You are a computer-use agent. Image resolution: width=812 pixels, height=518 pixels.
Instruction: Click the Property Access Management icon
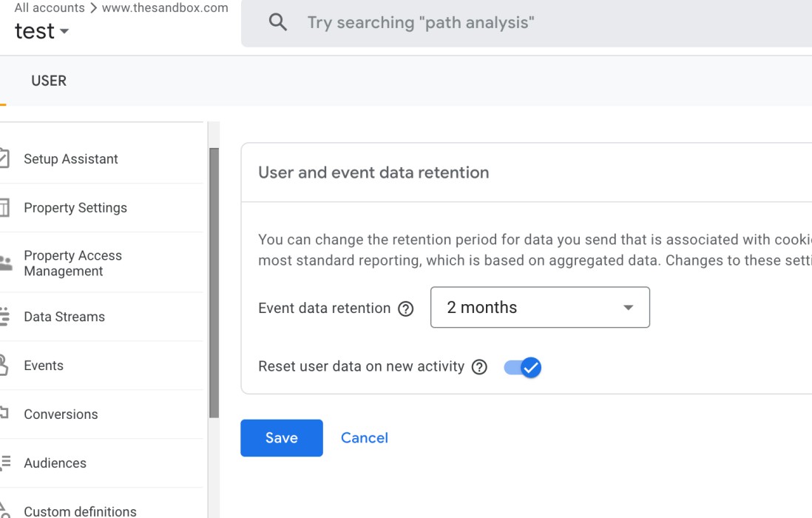pos(4,263)
